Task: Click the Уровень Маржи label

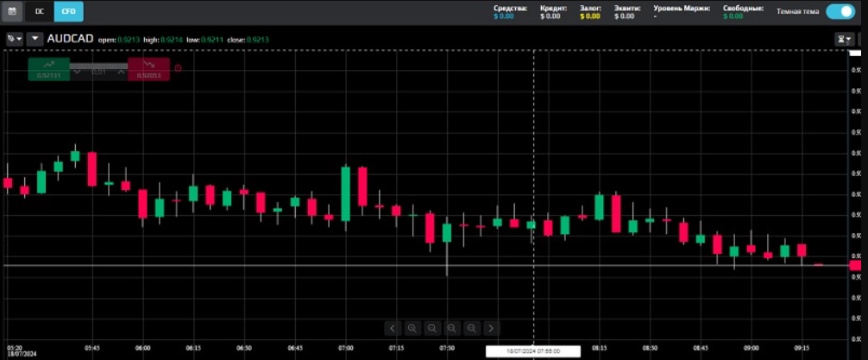Action: click(682, 9)
